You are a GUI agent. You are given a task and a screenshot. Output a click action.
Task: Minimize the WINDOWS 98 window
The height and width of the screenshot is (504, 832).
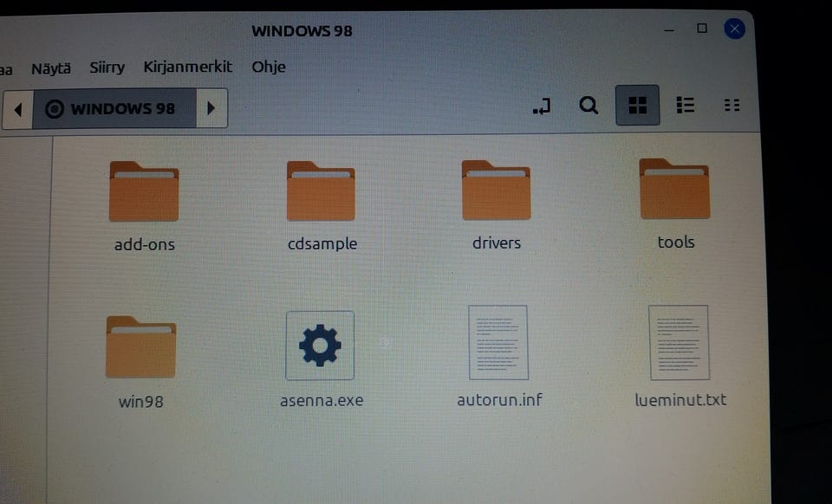669,29
